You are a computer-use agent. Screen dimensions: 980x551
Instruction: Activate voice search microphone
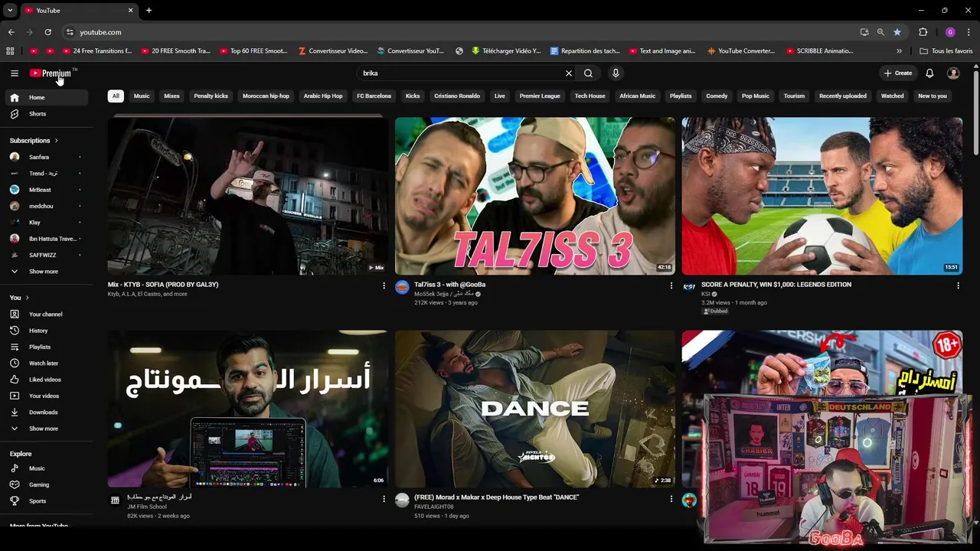coord(616,73)
